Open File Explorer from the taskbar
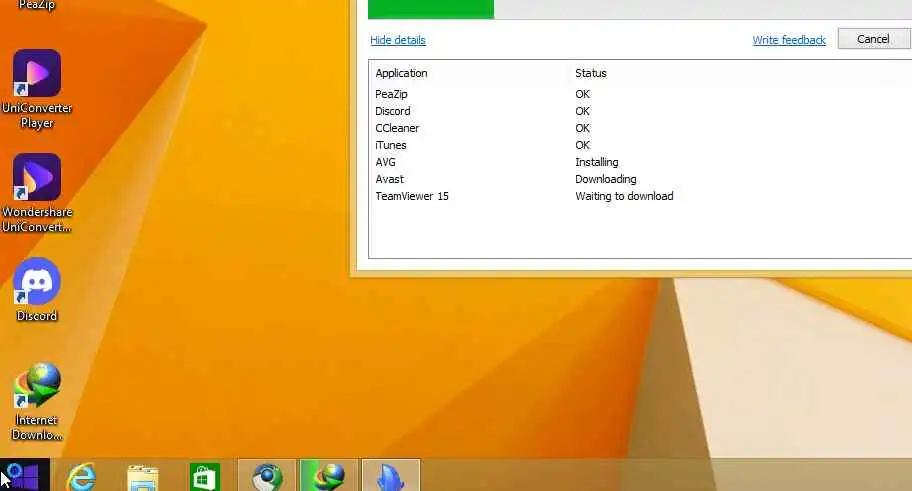Viewport: 912px width, 491px height. coord(142,477)
